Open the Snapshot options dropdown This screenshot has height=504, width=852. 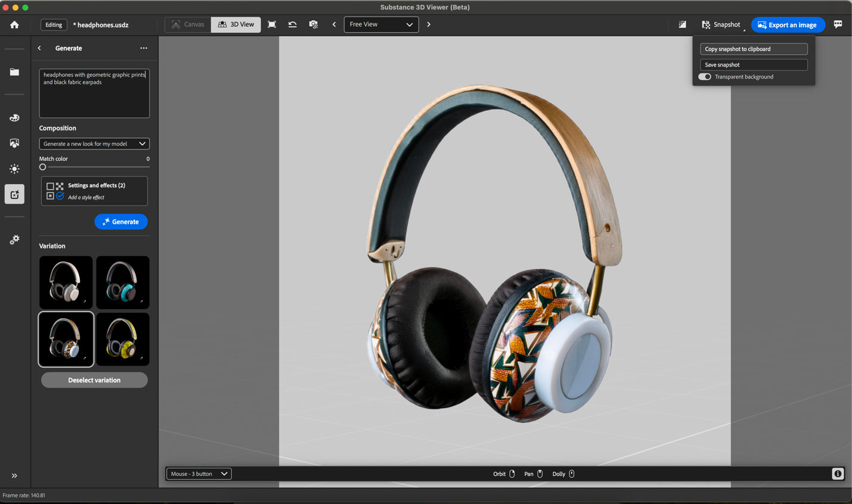click(721, 24)
